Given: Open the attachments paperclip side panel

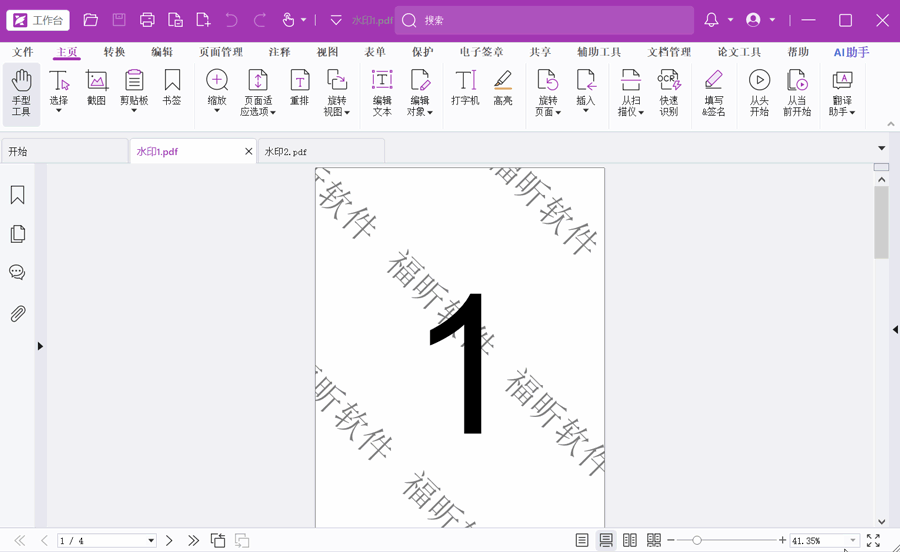Looking at the screenshot, I should click(x=17, y=314).
